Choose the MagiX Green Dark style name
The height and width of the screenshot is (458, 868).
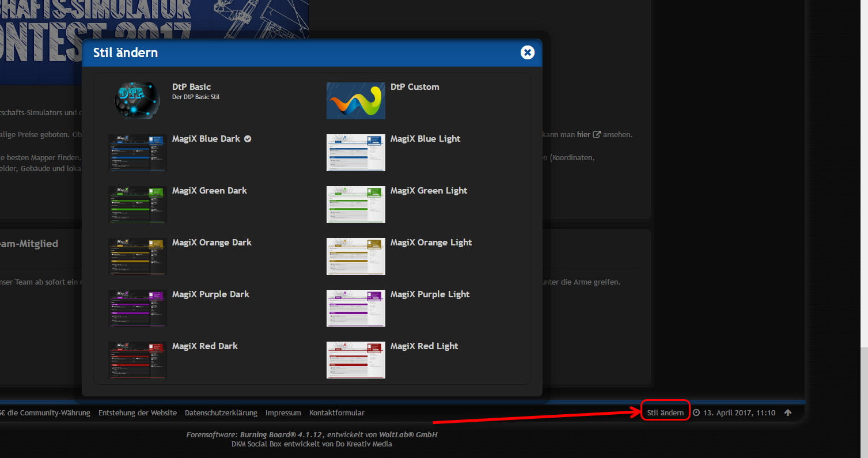point(209,191)
